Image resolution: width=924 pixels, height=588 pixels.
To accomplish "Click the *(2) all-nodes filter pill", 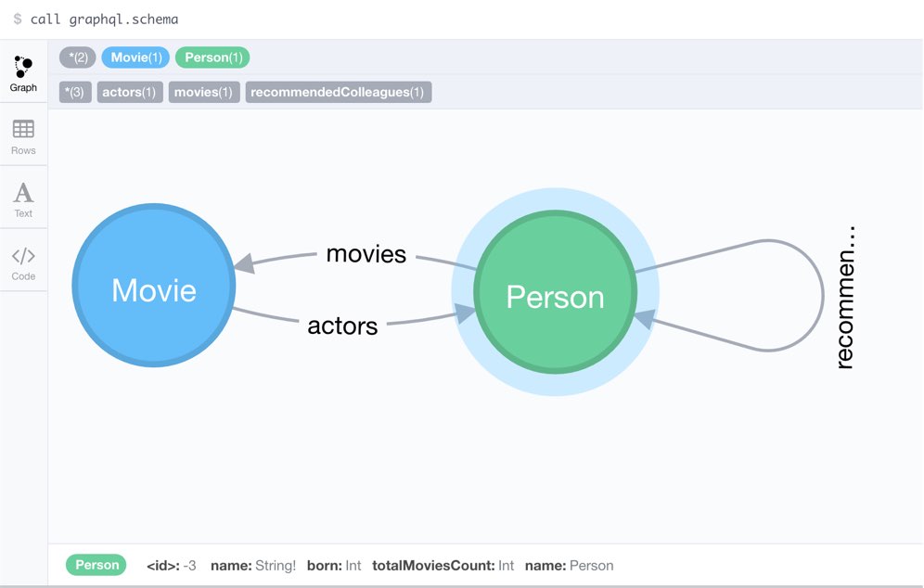I will tap(77, 58).
